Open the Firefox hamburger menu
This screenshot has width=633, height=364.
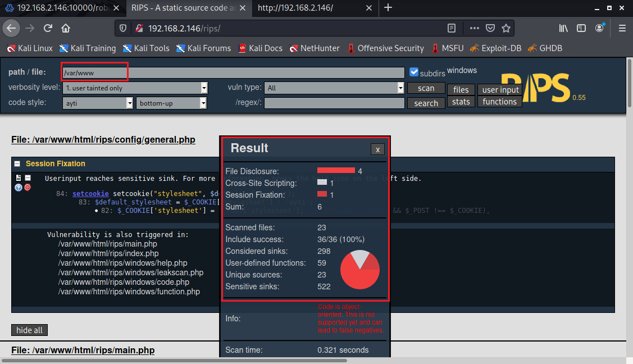pyautogui.click(x=622, y=28)
